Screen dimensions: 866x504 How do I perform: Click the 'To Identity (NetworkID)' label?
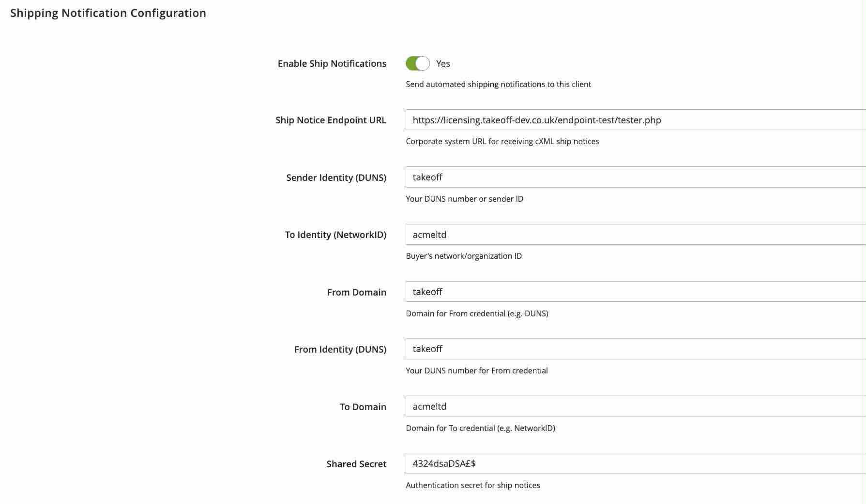(x=335, y=235)
